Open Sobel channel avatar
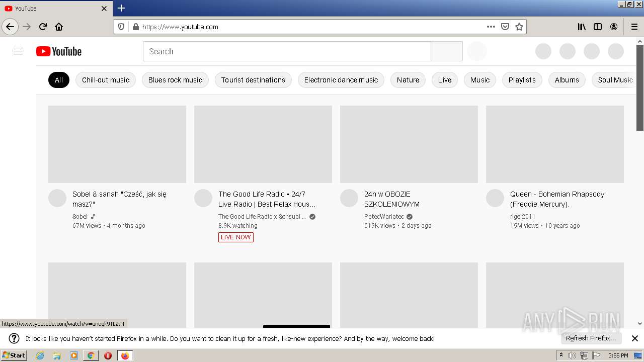This screenshot has width=644, height=362. click(57, 198)
